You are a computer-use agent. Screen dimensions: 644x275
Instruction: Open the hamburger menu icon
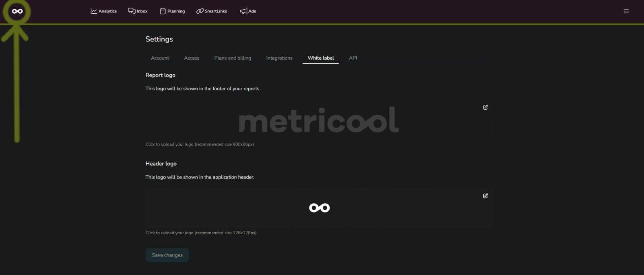click(626, 11)
